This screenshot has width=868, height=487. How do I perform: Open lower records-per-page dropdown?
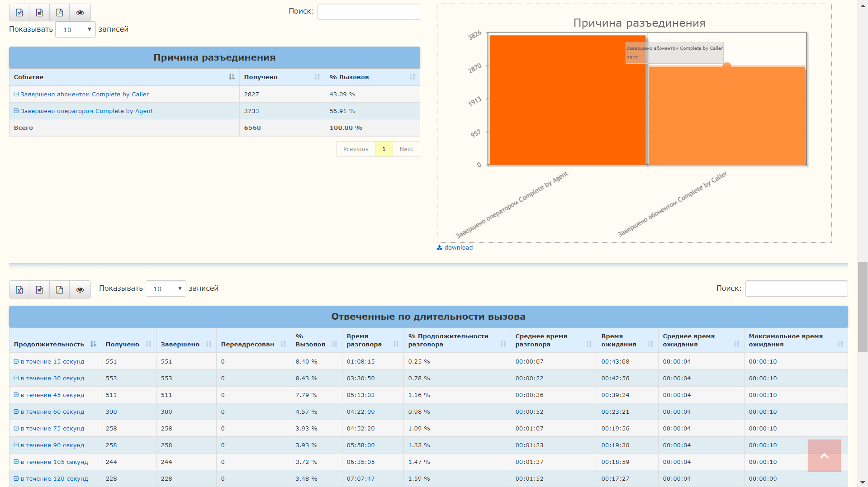point(166,289)
